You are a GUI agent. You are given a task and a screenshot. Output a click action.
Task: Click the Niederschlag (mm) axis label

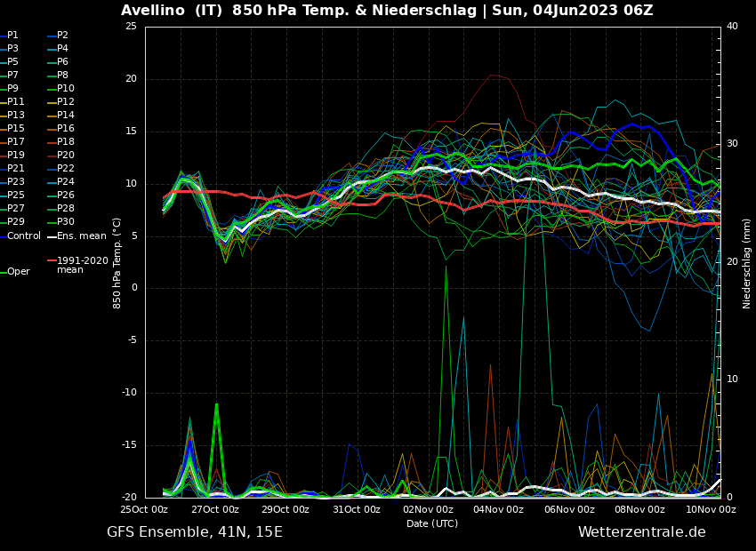click(x=747, y=263)
